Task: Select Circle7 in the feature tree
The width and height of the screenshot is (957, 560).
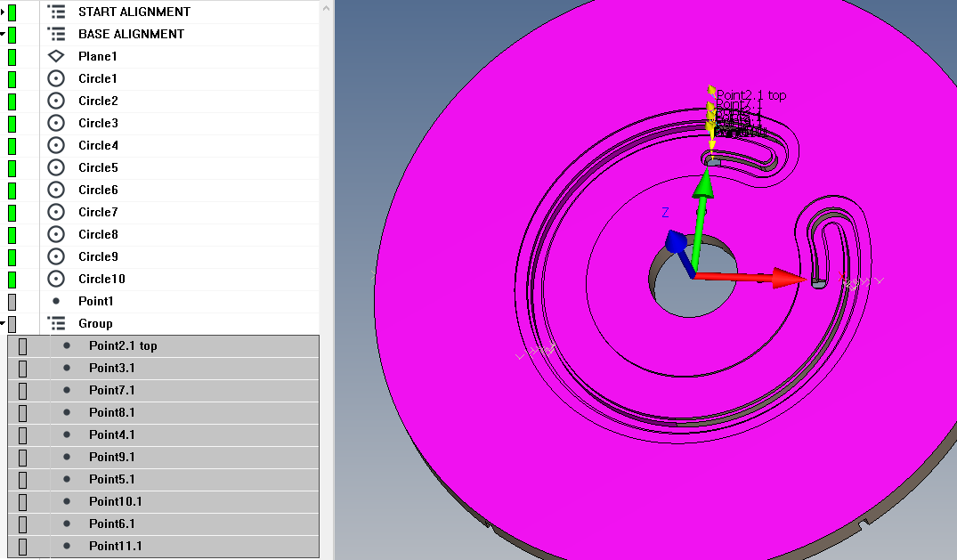Action: tap(98, 212)
